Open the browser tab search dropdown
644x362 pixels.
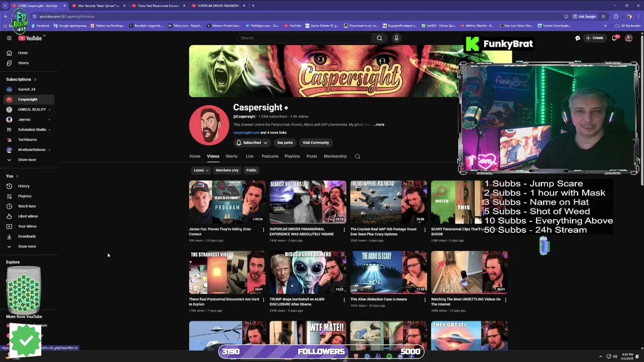[x=5, y=6]
